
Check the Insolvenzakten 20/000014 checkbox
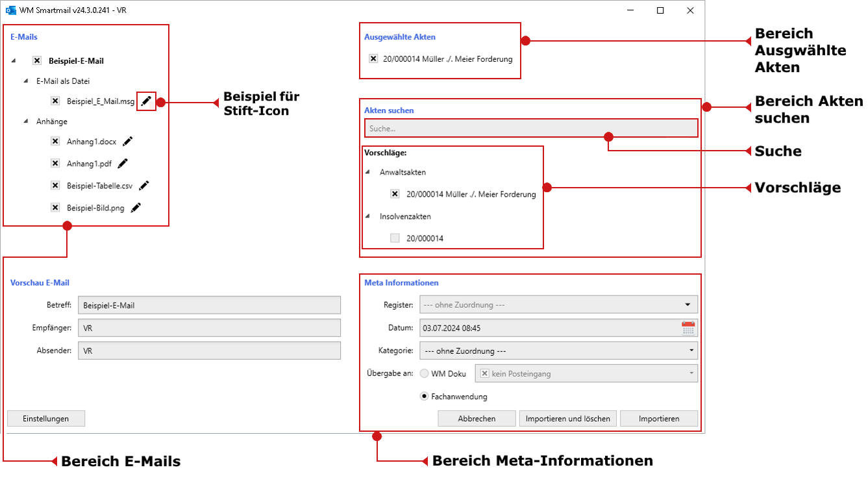395,238
